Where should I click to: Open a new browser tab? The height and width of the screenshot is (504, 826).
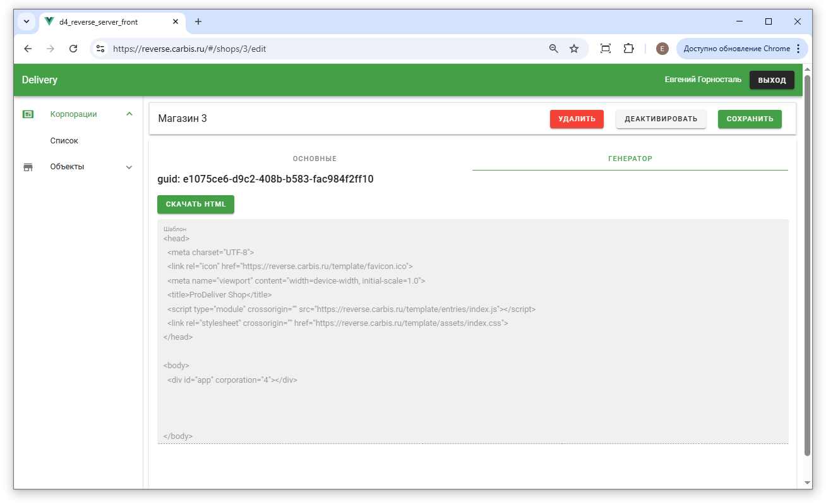click(x=198, y=21)
